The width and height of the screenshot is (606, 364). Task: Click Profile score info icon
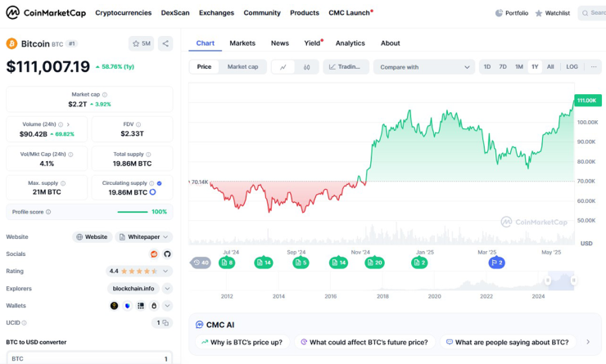(48, 212)
